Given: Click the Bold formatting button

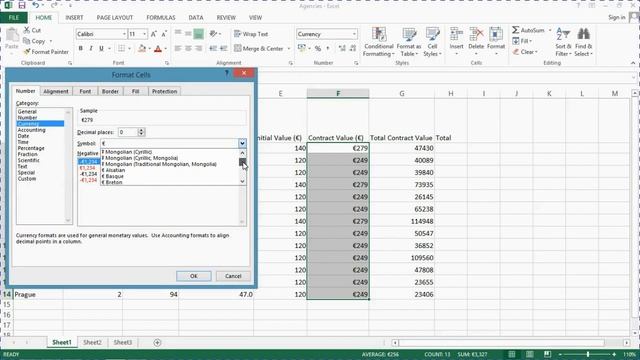Looking at the screenshot, I should (x=80, y=49).
